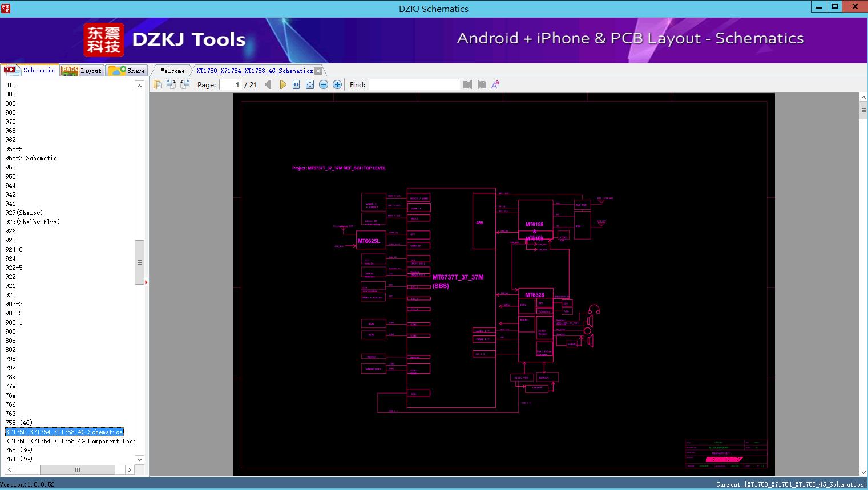This screenshot has height=490, width=868.
Task: Click the model list scroll down arrow
Action: (139, 460)
